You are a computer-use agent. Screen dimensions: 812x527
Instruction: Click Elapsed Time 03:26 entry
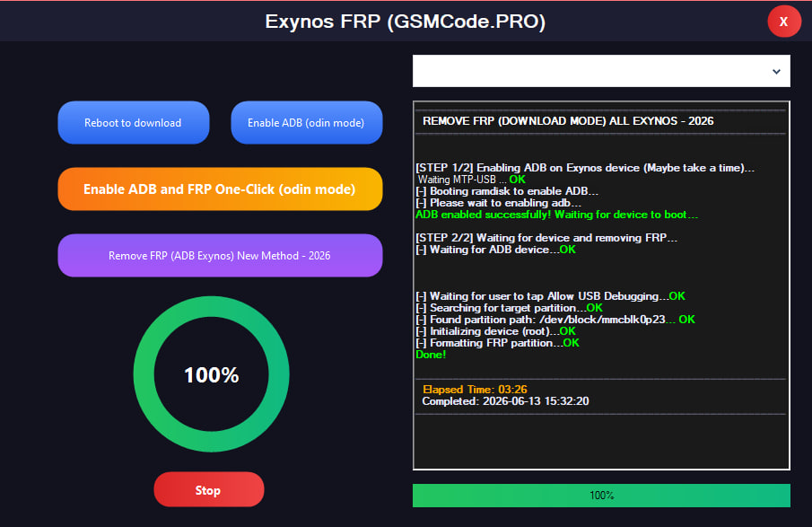point(475,389)
